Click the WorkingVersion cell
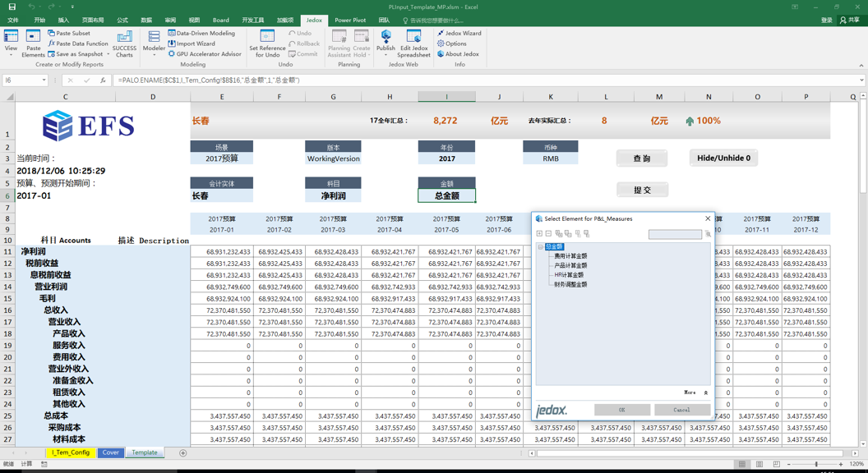The width and height of the screenshot is (868, 473). pyautogui.click(x=333, y=158)
